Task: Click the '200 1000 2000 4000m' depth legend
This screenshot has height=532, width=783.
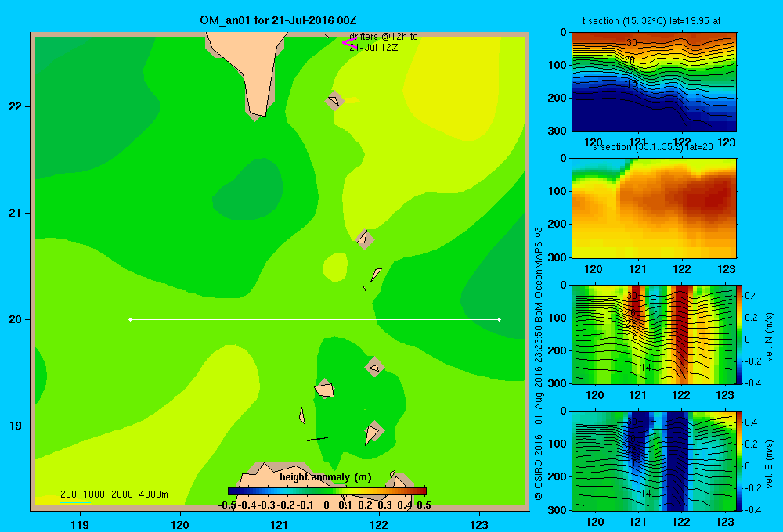Action: (114, 494)
